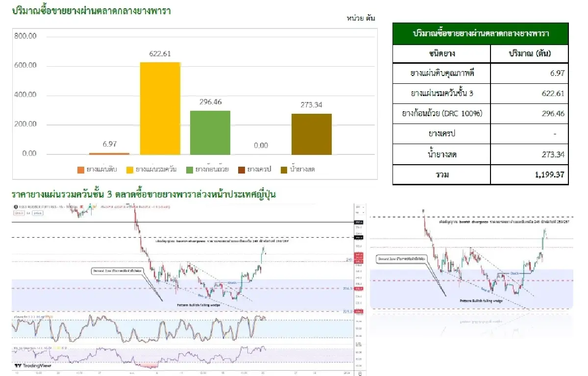The image size is (588, 376).
Task: Click the 400.00 y-axis label
Action: click(x=25, y=95)
